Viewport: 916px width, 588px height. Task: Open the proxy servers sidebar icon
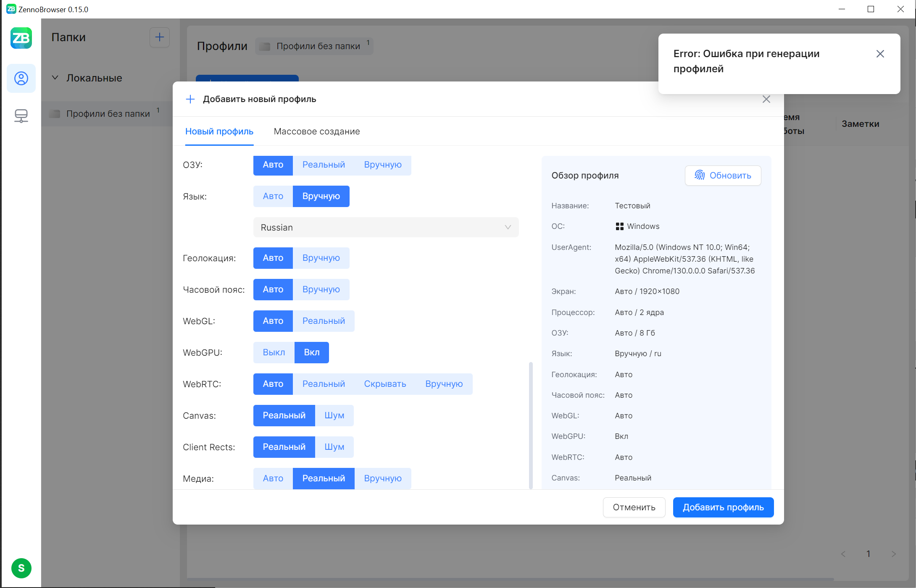[21, 115]
